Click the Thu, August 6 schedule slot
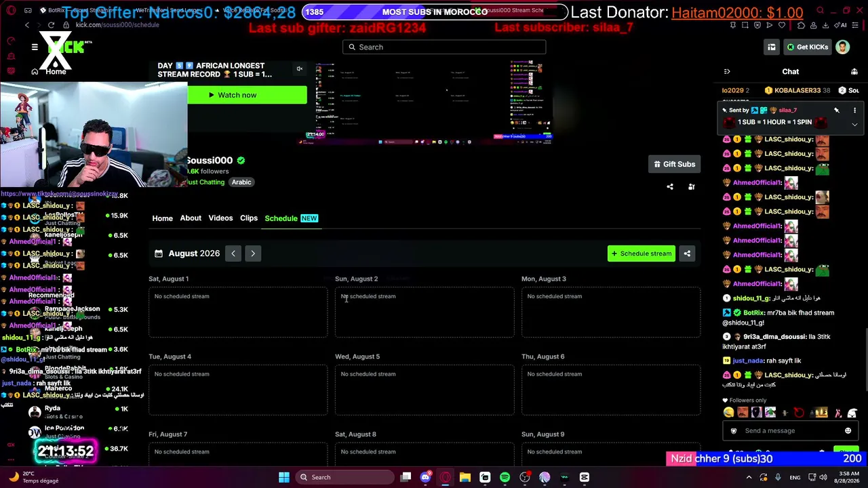The height and width of the screenshot is (488, 868). click(x=611, y=390)
